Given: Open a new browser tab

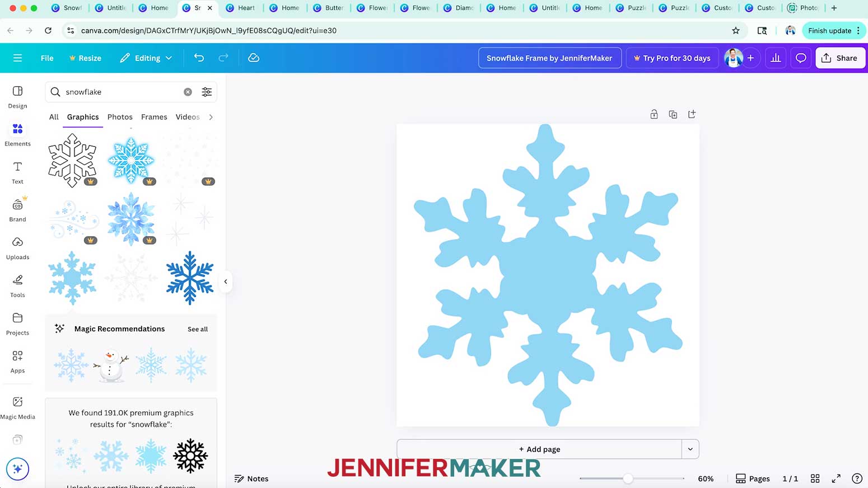Looking at the screenshot, I should click(x=834, y=8).
